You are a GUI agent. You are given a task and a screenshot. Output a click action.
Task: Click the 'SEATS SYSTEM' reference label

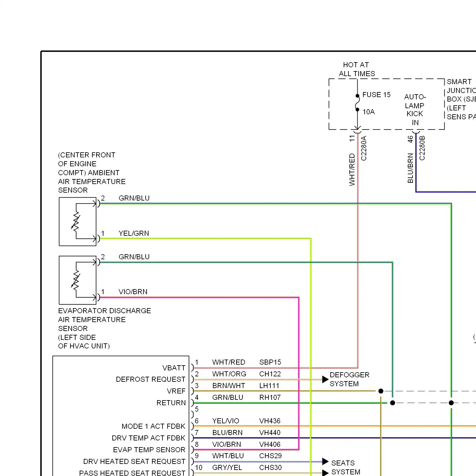point(346,467)
